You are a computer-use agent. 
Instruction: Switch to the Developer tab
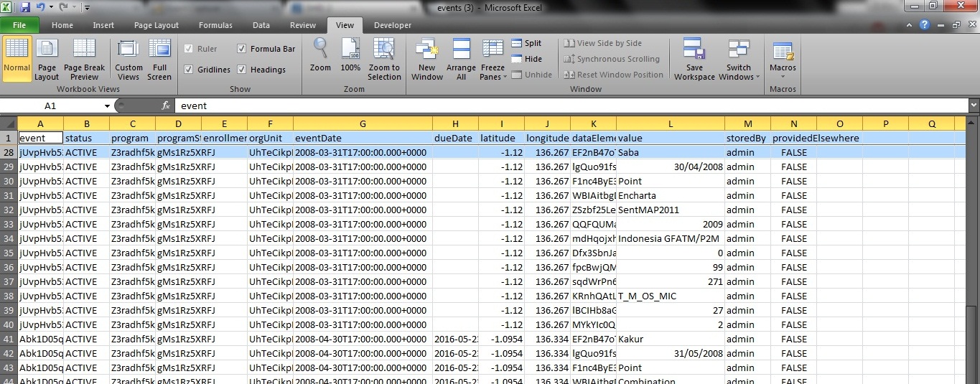[393, 25]
